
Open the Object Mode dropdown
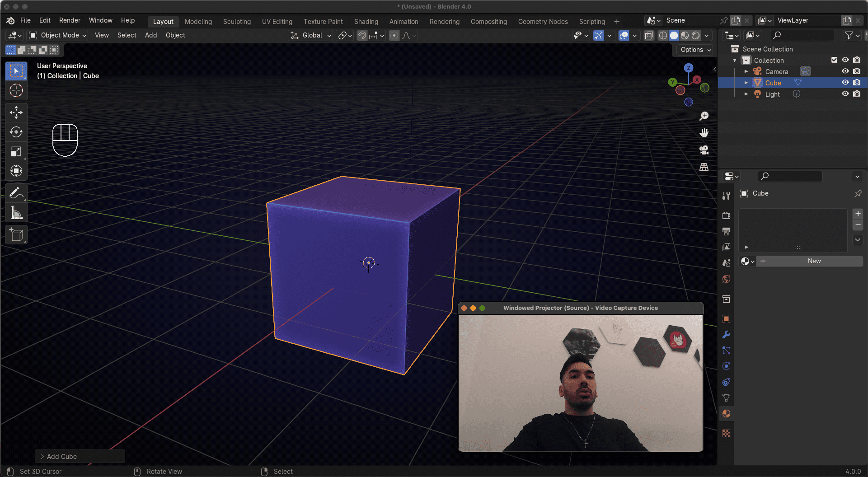click(x=58, y=35)
